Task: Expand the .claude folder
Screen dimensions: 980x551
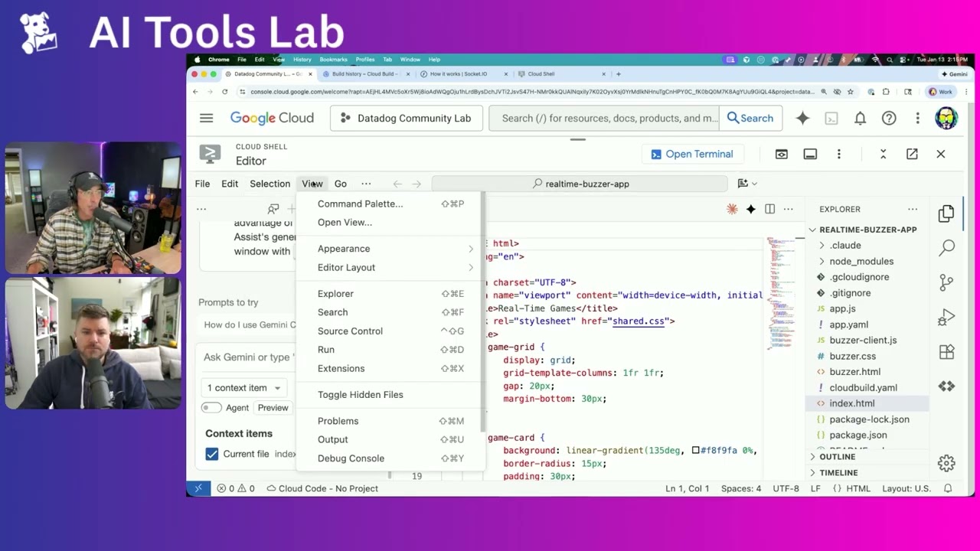Action: (x=845, y=246)
